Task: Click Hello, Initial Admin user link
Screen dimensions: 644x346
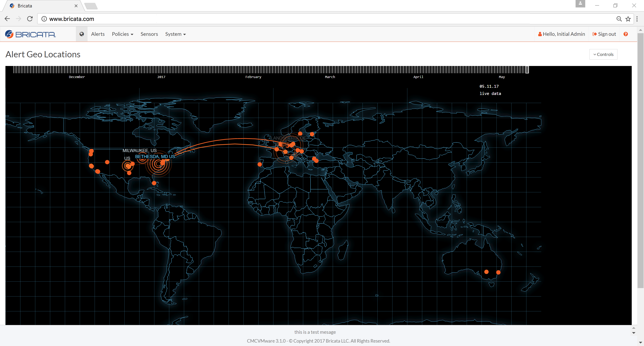Action: coord(561,34)
